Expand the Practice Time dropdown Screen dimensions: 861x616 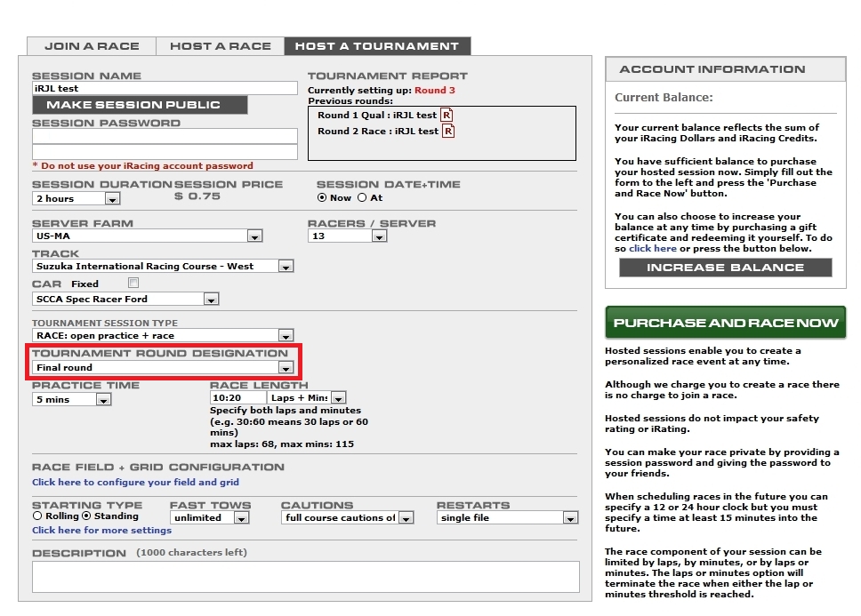(x=71, y=399)
